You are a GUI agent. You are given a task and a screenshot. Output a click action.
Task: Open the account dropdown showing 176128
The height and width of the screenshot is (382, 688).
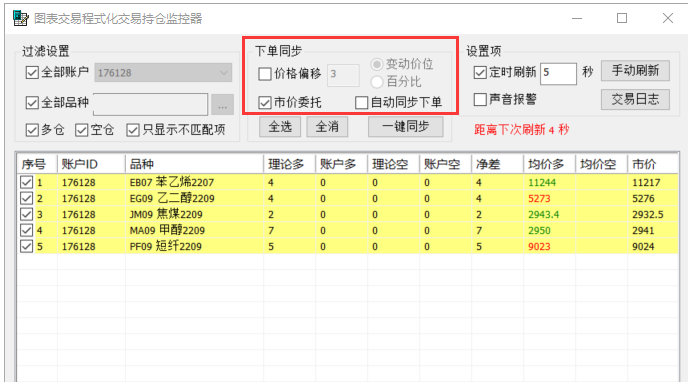[163, 73]
